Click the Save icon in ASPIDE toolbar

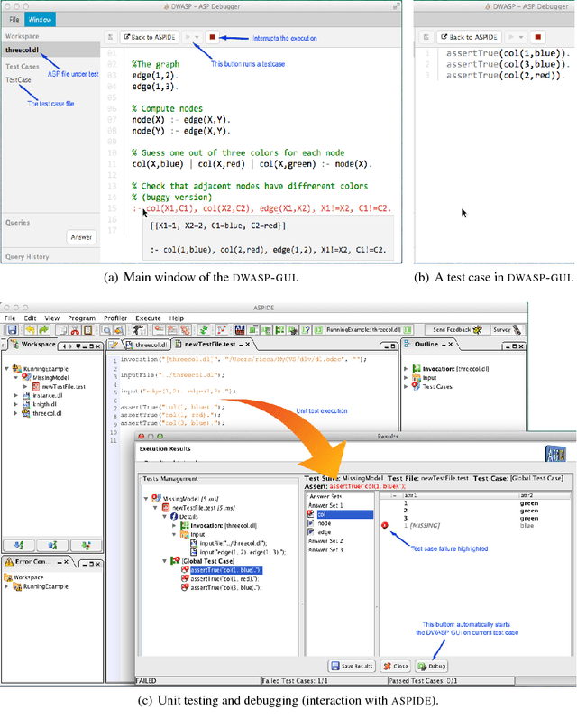(12, 329)
